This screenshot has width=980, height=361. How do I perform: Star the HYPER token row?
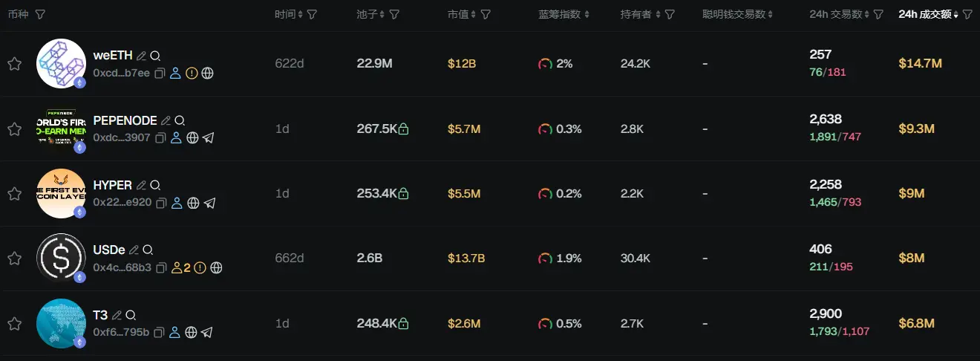[x=14, y=194]
